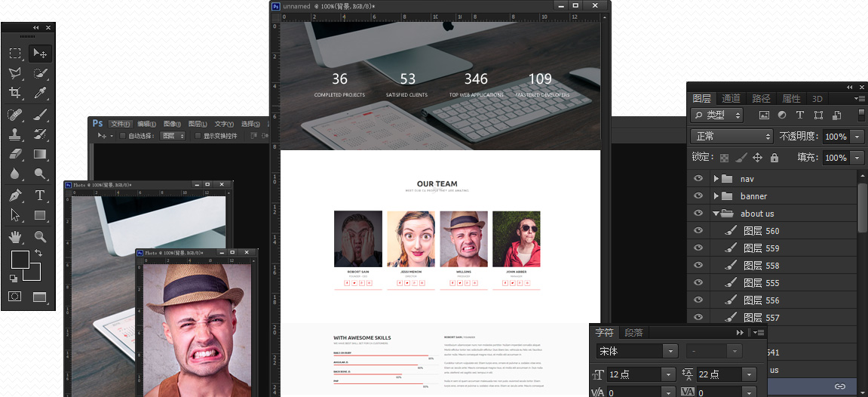Click the lock all layers icon
Viewport: 868px width, 397px height.
pos(774,158)
